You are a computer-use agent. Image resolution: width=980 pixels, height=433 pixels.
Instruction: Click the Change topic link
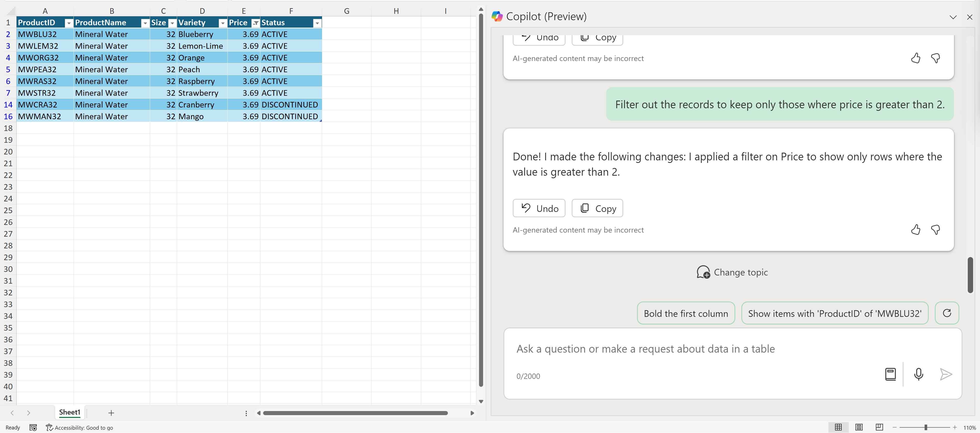732,272
